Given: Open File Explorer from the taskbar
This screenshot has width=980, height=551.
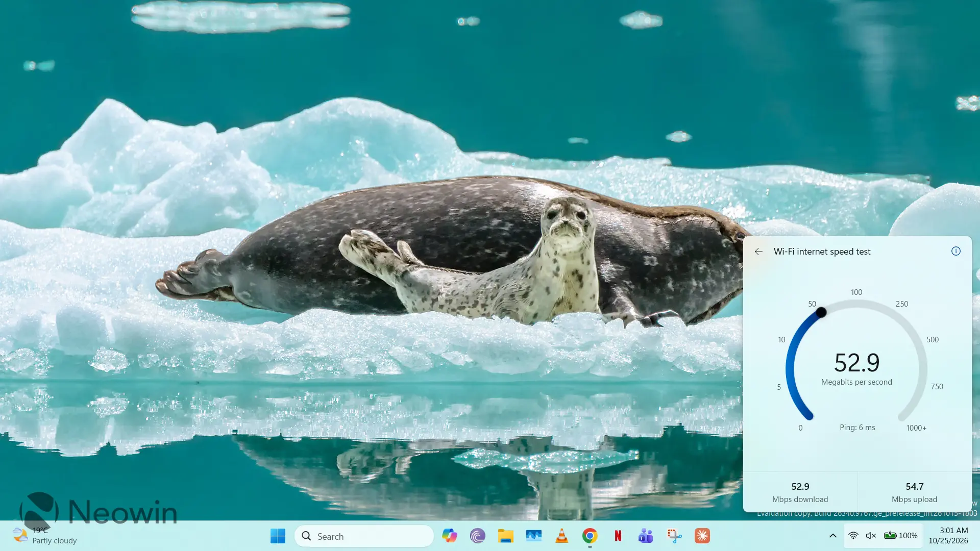Looking at the screenshot, I should click(505, 536).
